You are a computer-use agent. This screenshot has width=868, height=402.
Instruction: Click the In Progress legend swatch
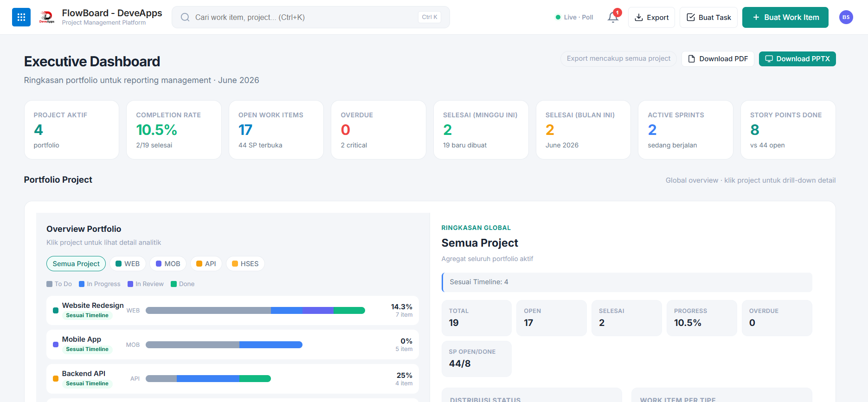(82, 284)
